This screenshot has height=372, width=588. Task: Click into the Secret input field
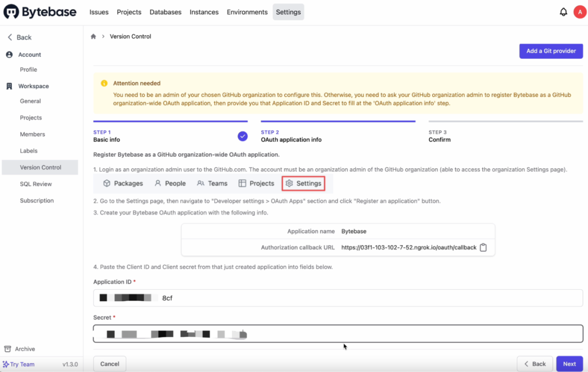338,334
